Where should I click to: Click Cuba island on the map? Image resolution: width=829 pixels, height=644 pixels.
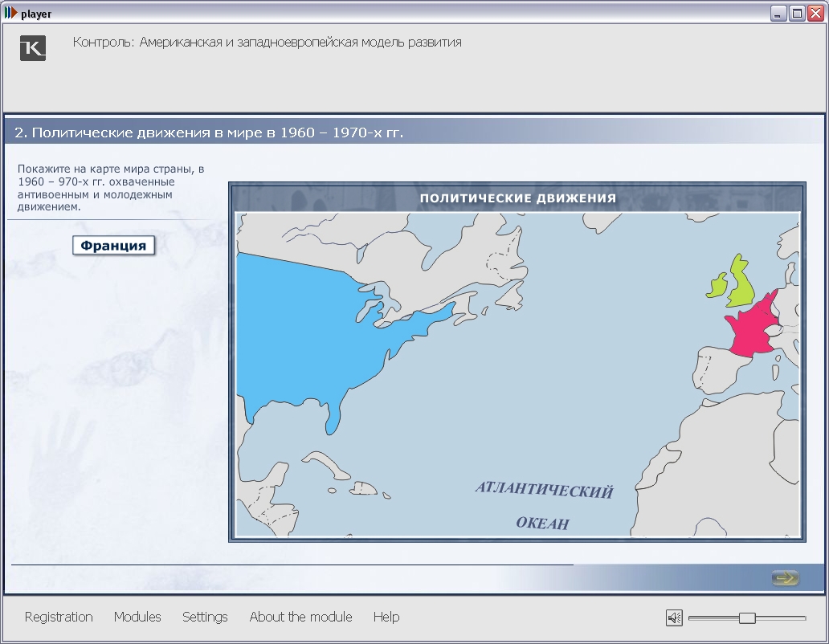[x=327, y=465]
